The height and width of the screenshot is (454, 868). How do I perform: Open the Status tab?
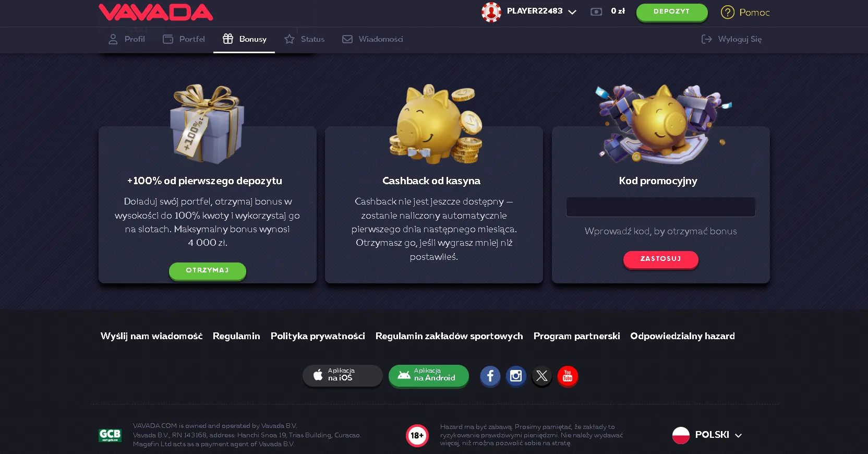coord(304,39)
